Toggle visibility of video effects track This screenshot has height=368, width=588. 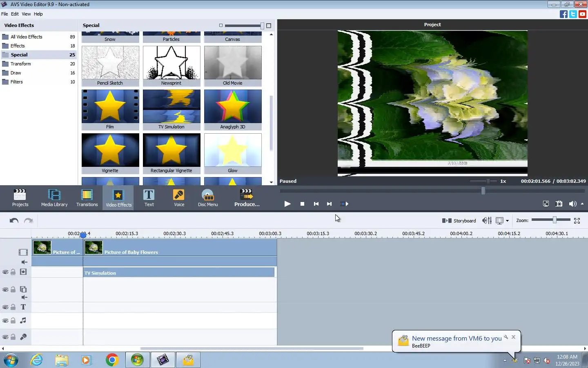coord(5,272)
